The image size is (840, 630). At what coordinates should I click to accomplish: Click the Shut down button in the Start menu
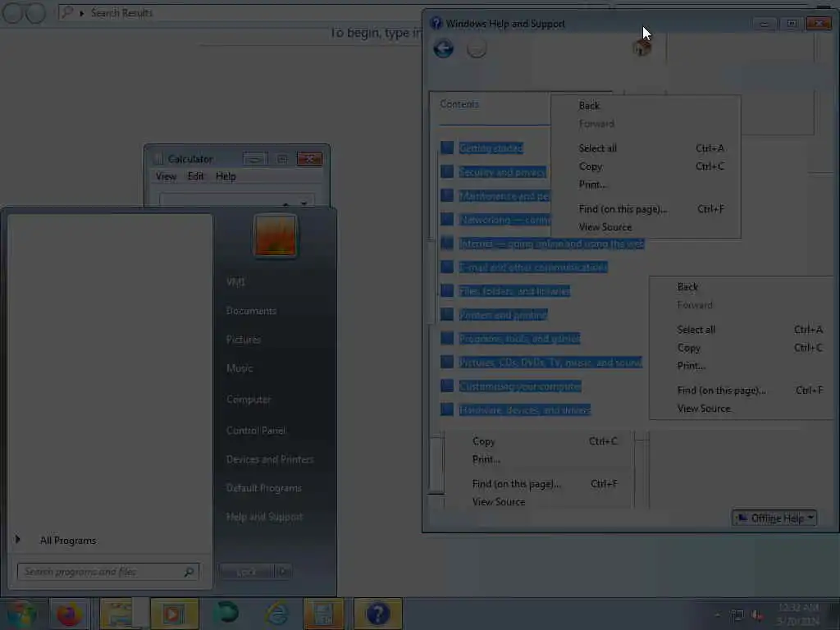point(246,572)
